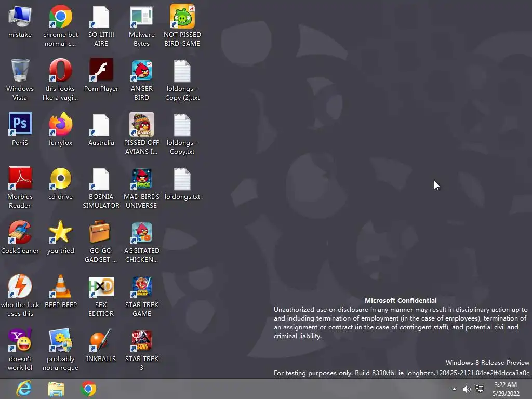Image resolution: width=532 pixels, height=399 pixels.
Task: Open File Explorer from the taskbar
Action: pos(56,389)
